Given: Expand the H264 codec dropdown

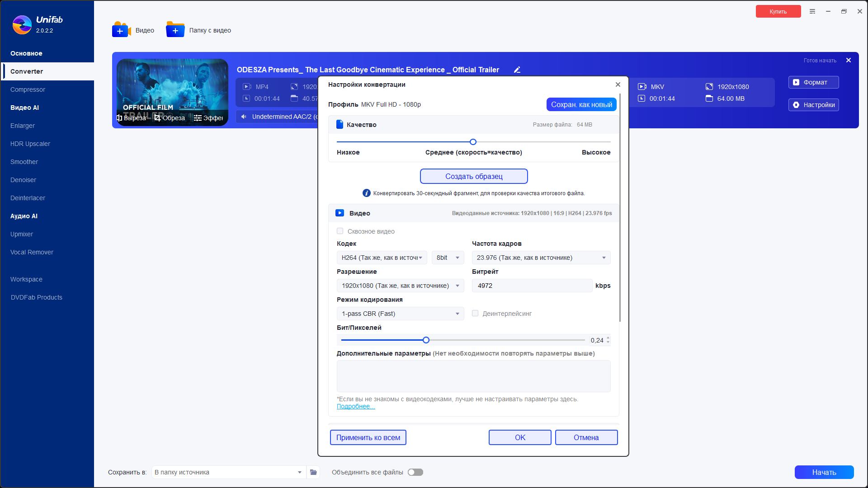Looking at the screenshot, I should click(x=382, y=258).
